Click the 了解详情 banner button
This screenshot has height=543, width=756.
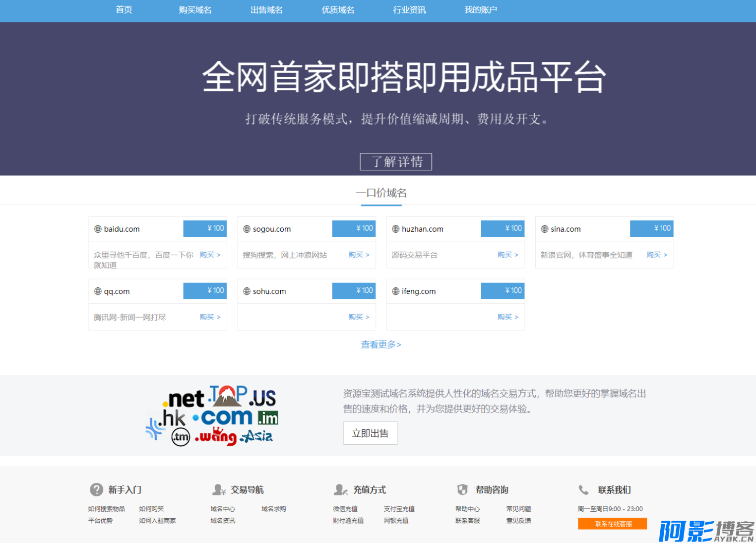(x=396, y=162)
